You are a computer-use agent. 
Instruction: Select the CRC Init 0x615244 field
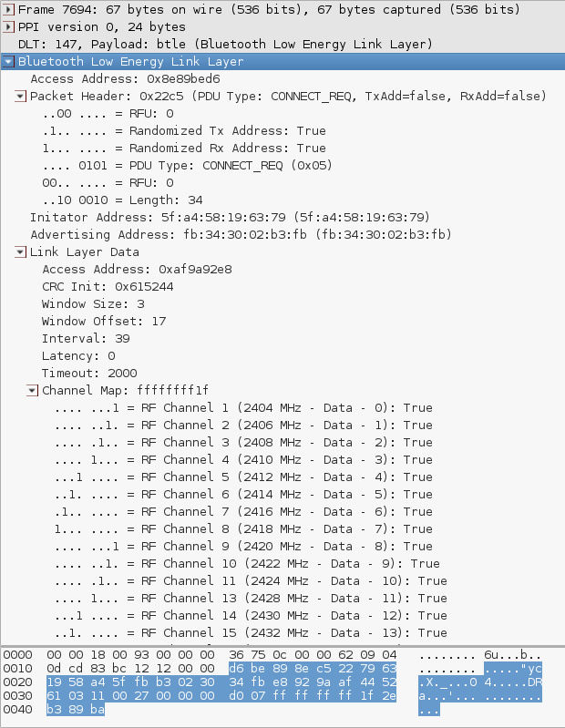click(108, 286)
